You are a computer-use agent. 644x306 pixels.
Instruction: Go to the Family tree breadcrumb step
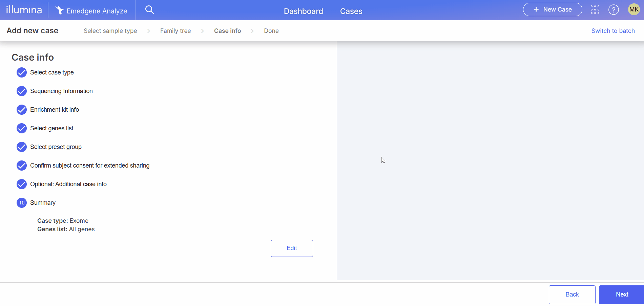[x=175, y=31]
